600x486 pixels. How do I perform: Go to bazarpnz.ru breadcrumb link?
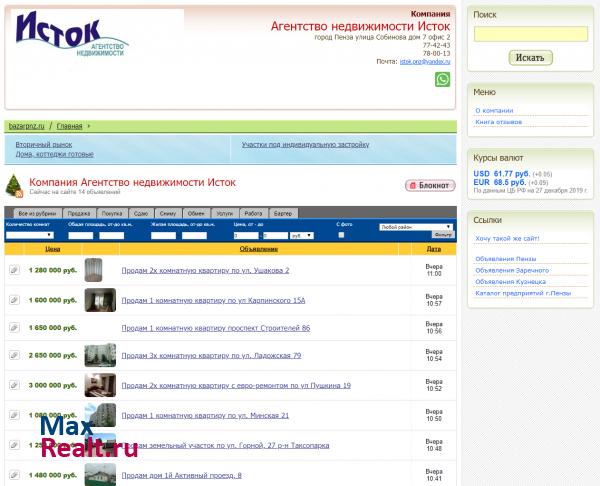[x=26, y=126]
